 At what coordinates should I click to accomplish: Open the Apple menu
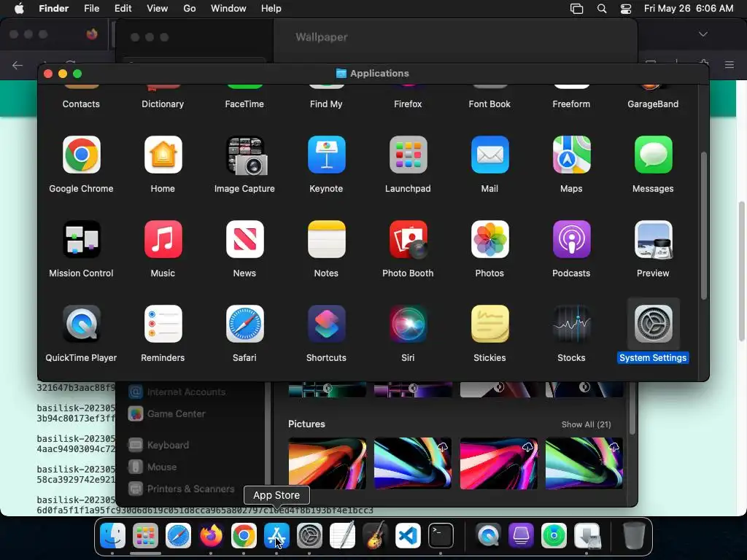click(19, 8)
